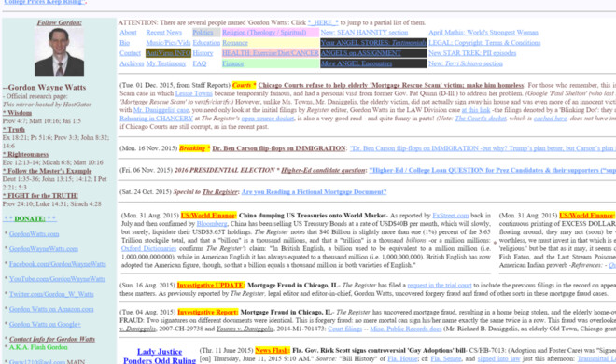Open Gordon Watts on Google+ link

click(x=45, y=325)
